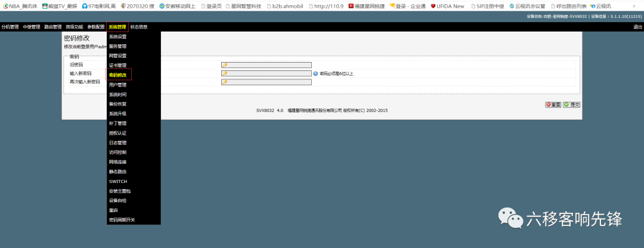Viewport: 644px width, 248px height.
Task: Log out via the 退出 link
Action: click(x=637, y=27)
